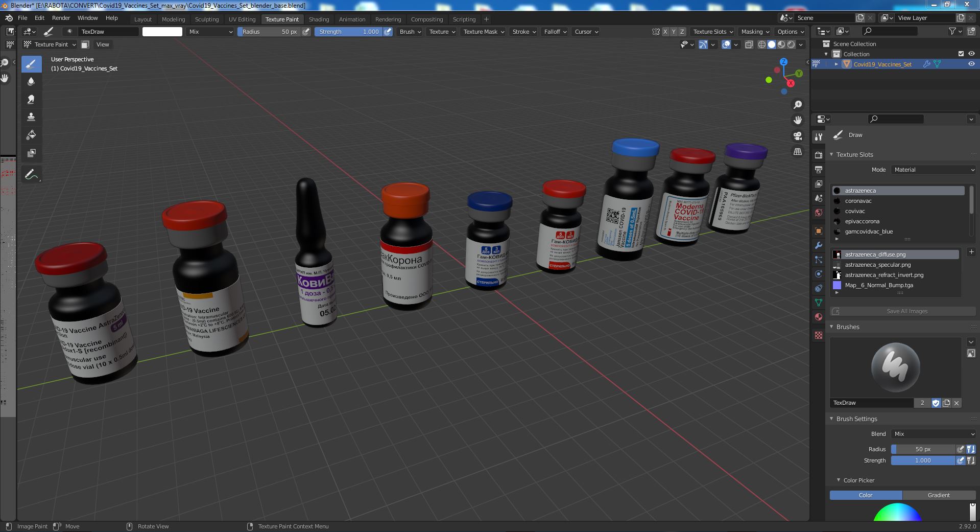Open the Physics properties tab
This screenshot has width=980, height=532.
coord(819,274)
